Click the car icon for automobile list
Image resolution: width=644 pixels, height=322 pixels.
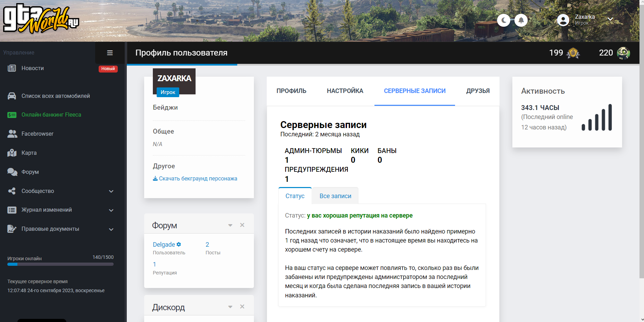tap(12, 96)
